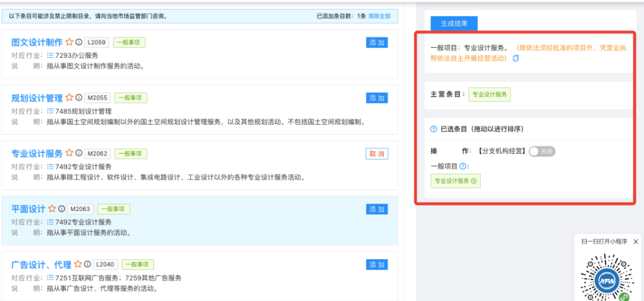The height and width of the screenshot is (301, 644).
Task: Click code tag M2063
Action: coord(80,209)
